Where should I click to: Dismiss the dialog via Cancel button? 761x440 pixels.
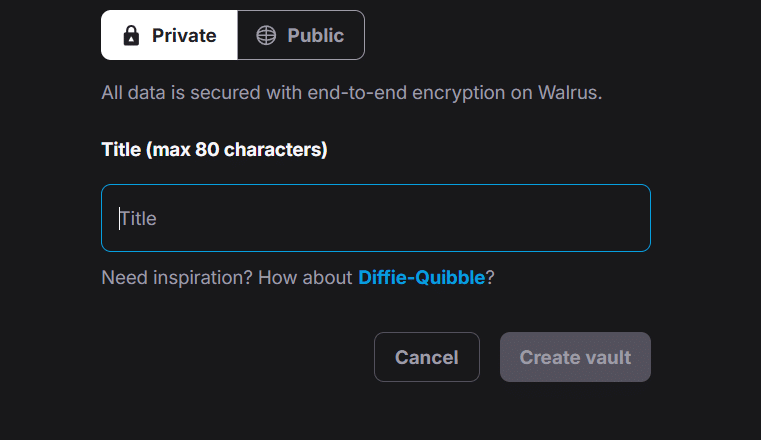point(427,357)
